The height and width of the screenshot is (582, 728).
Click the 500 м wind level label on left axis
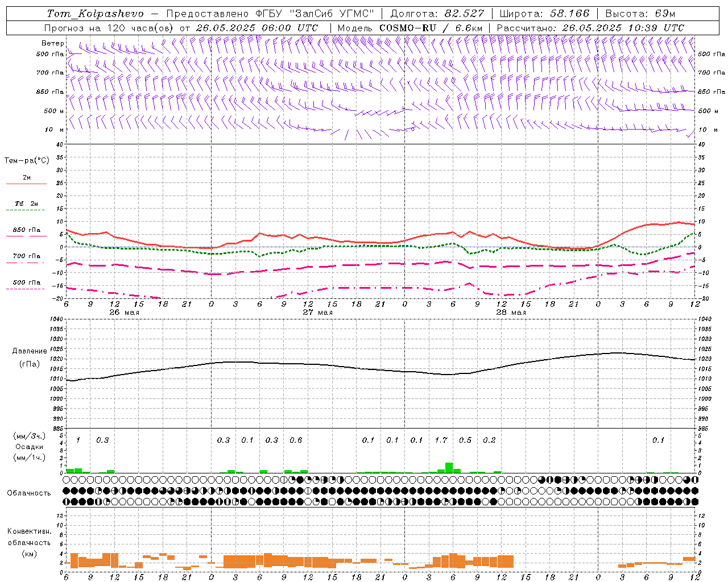pyautogui.click(x=54, y=111)
